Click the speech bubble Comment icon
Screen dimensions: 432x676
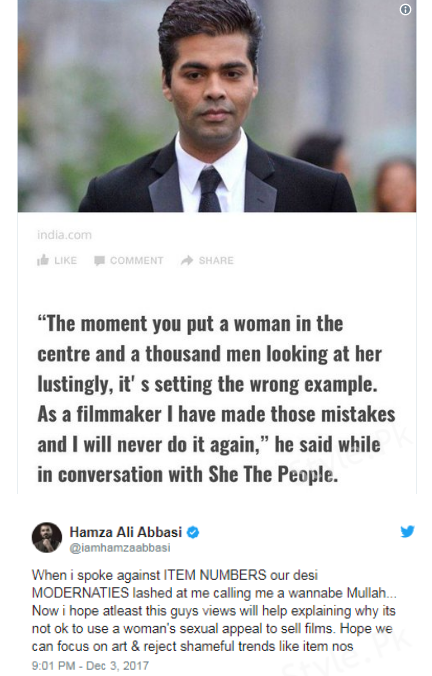pos(100,260)
